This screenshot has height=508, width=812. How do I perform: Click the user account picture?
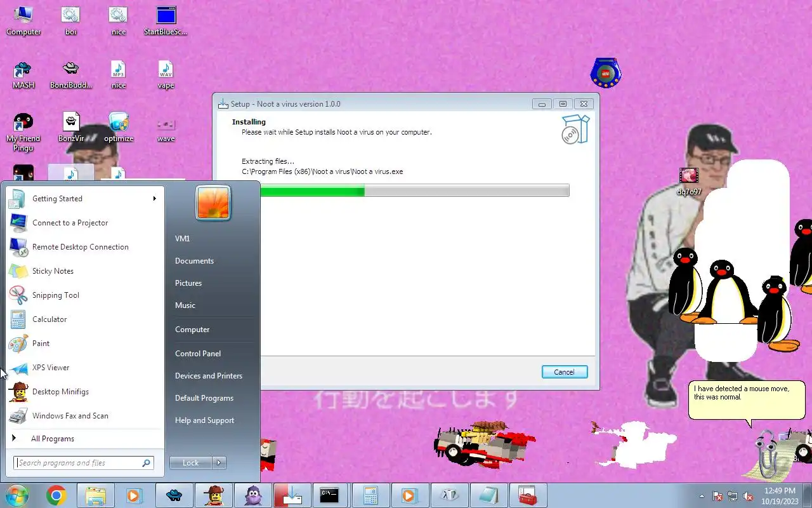(x=213, y=203)
